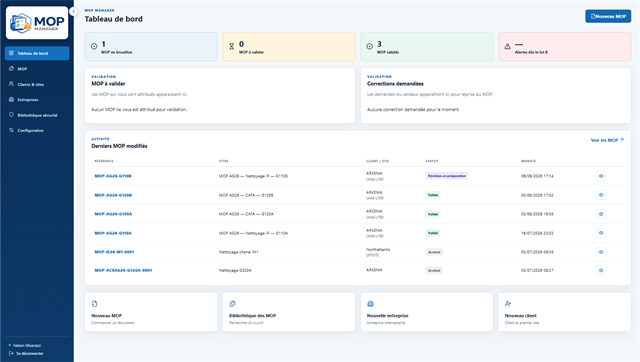Open Tableau de bord in sidebar

click(x=37, y=53)
